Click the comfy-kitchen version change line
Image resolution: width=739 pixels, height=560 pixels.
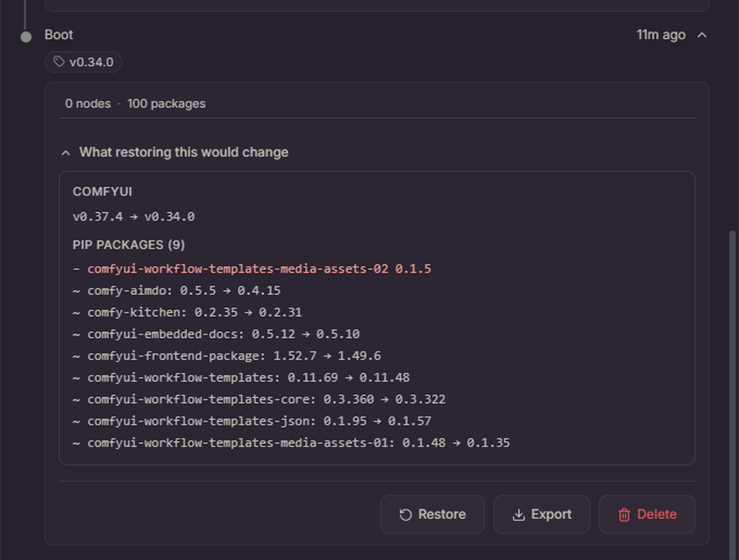coord(187,312)
